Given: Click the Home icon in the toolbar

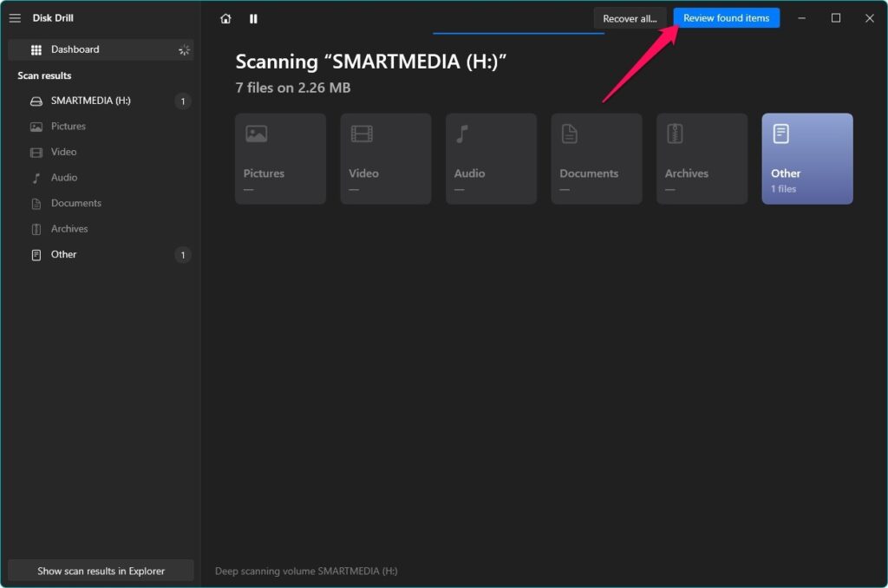Looking at the screenshot, I should pos(225,18).
